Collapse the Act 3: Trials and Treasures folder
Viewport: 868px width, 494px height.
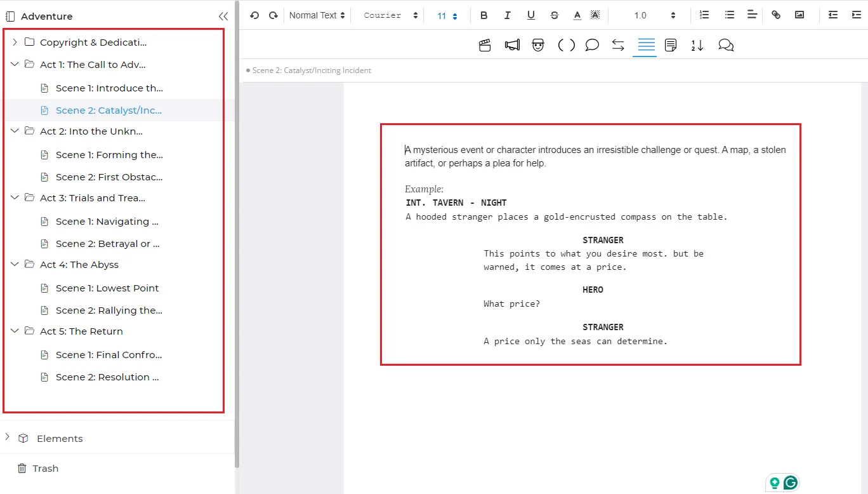pos(15,197)
